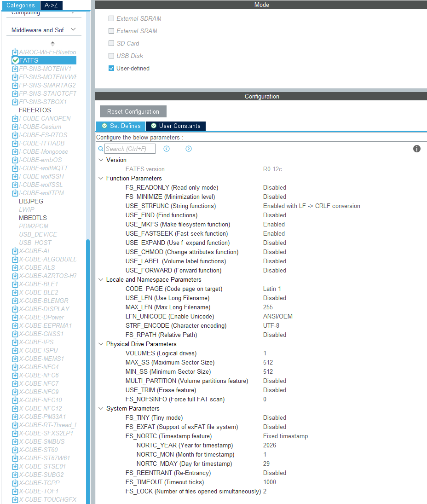This screenshot has width=427, height=504.
Task: Open the A->Z sorting tab
Action: [x=51, y=6]
